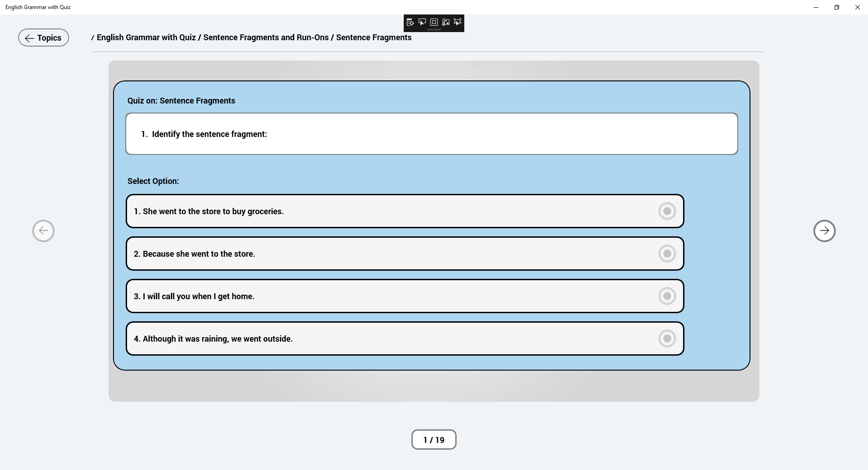The height and width of the screenshot is (470, 868).
Task: Choose option 4 text 'Although it was raining'
Action: [x=213, y=339]
